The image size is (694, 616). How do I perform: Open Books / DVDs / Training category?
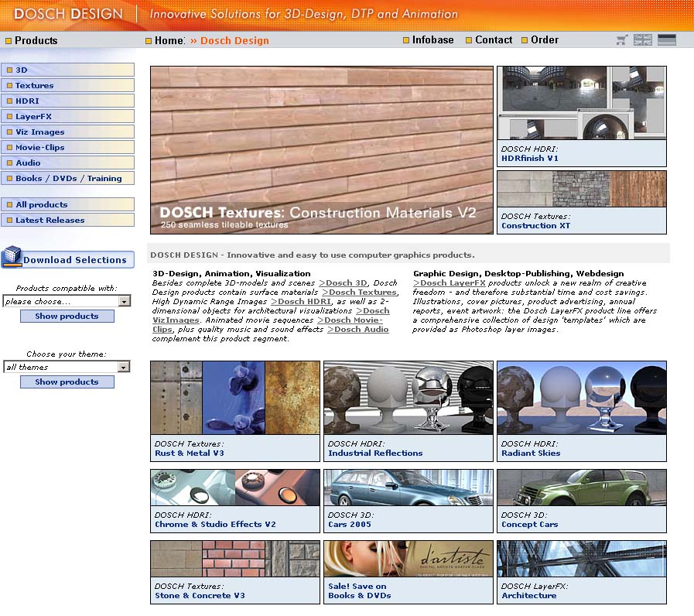click(x=68, y=179)
